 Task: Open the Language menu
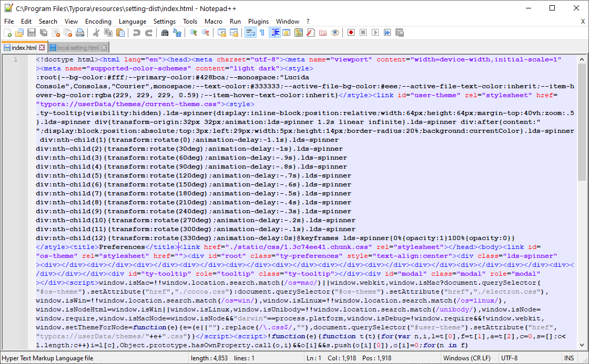[133, 22]
